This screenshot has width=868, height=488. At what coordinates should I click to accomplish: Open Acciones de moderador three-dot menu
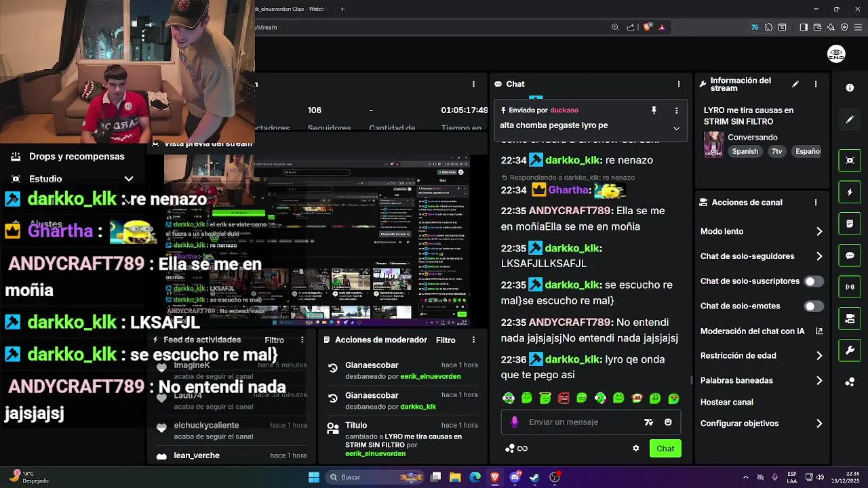pos(473,340)
